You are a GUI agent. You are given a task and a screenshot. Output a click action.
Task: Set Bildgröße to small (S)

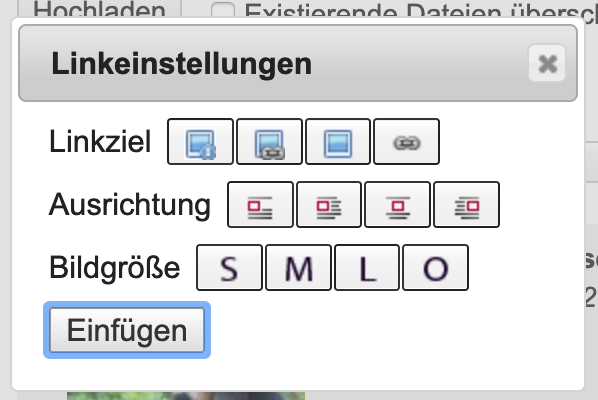coord(229,268)
